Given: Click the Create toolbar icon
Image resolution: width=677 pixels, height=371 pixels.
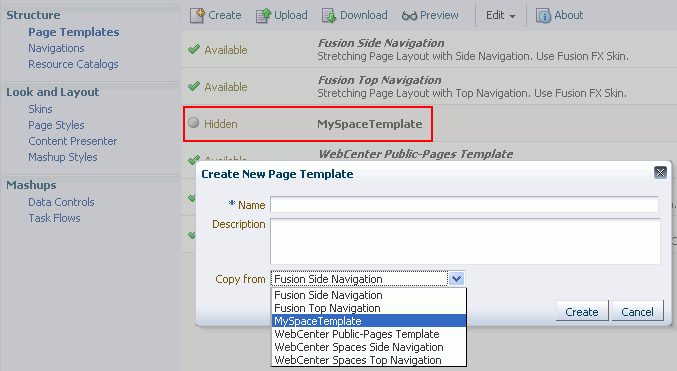Looking at the screenshot, I should point(197,16).
